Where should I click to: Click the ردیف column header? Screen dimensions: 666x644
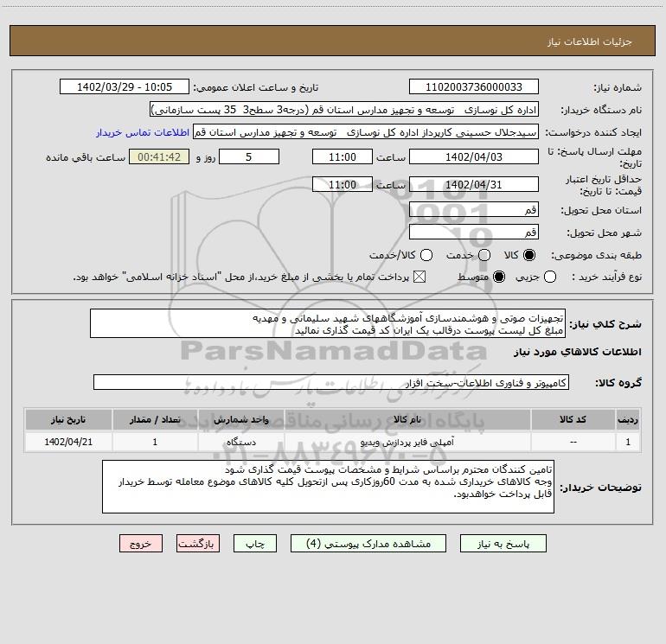pos(628,419)
